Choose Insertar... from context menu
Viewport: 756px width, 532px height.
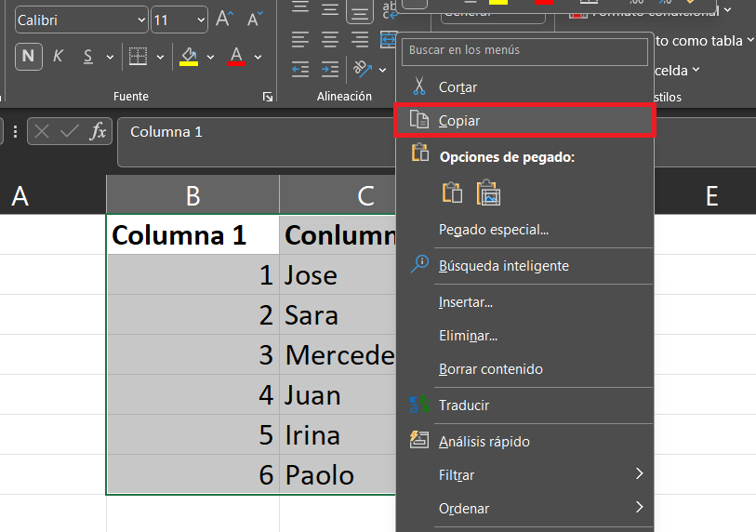point(524,302)
